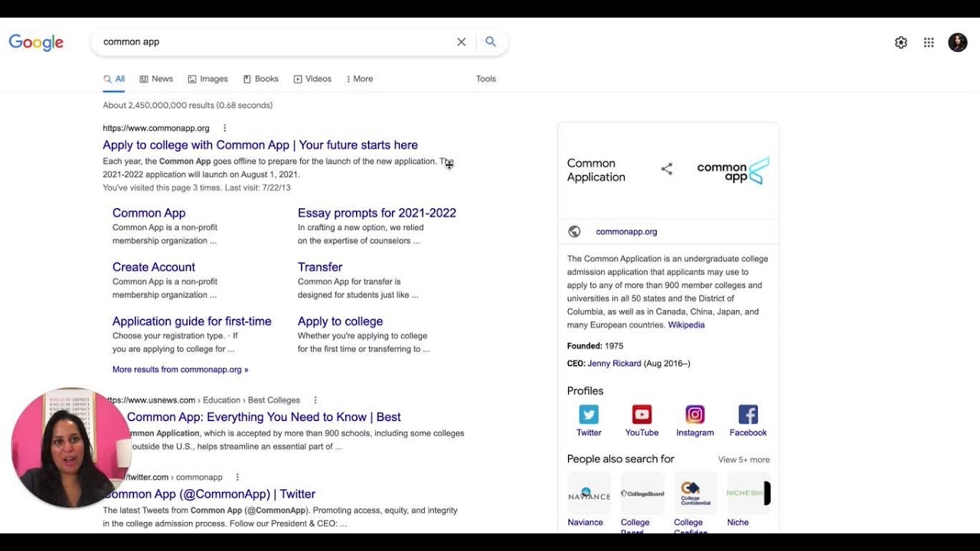Click inside the search field containing common app

point(276,42)
